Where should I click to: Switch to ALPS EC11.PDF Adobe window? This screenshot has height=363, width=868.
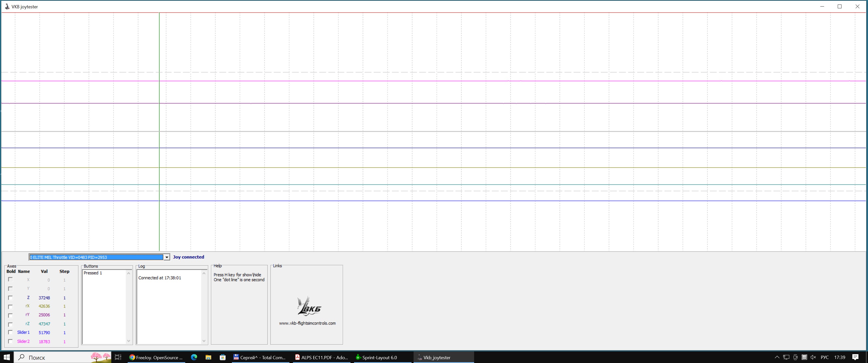[322, 357]
